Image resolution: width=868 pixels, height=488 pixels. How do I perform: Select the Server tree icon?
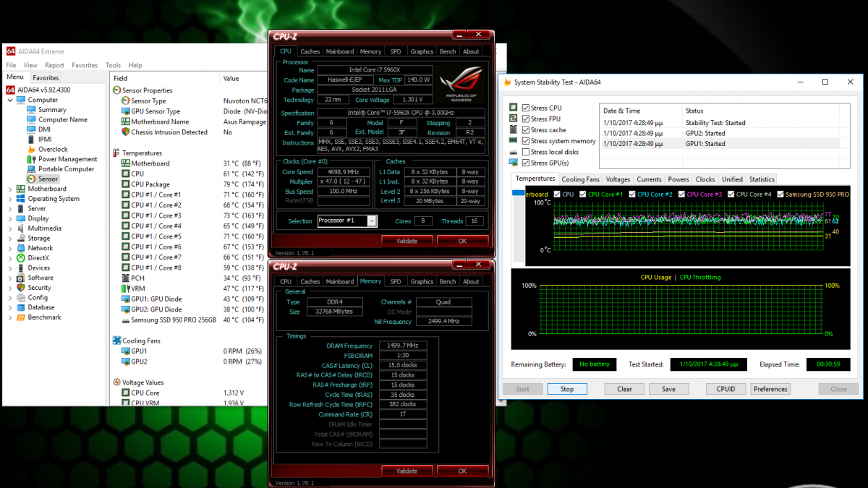(21, 209)
